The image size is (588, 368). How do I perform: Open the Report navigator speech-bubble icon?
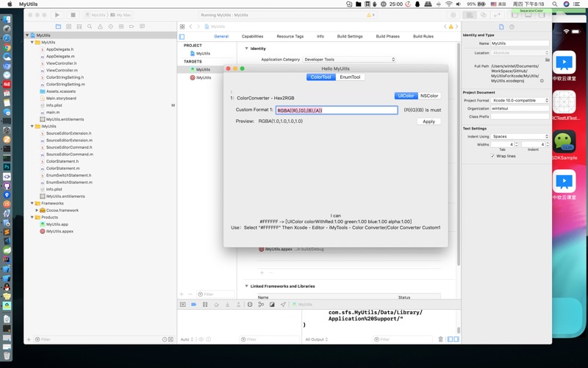pos(142,26)
